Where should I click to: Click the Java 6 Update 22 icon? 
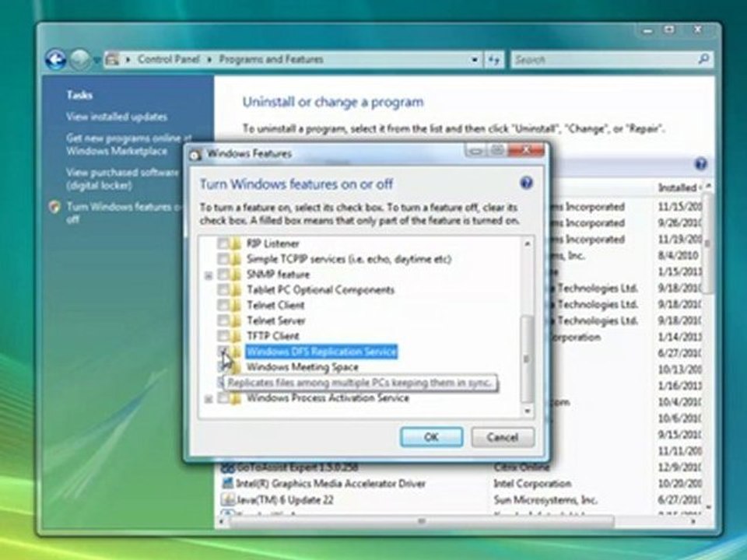click(227, 499)
